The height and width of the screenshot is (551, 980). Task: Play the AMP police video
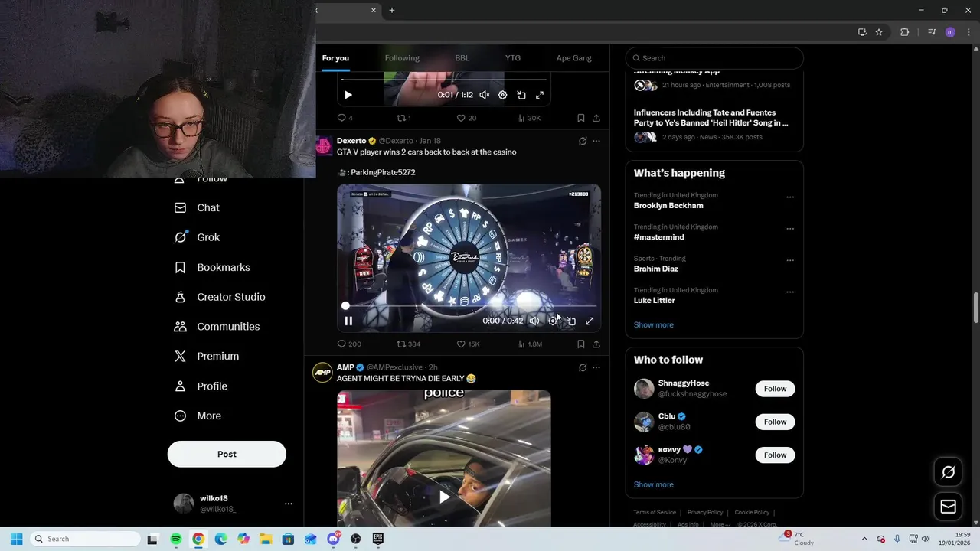pyautogui.click(x=444, y=497)
